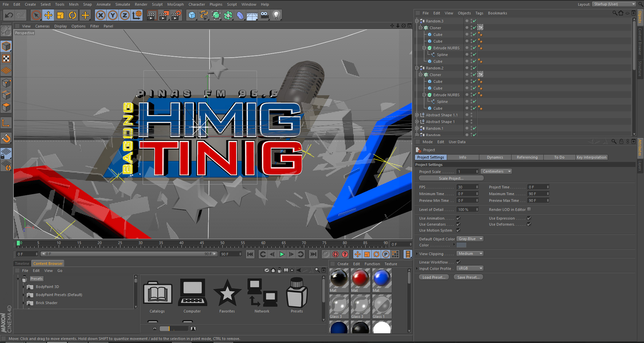Open the Simulate menu
This screenshot has height=343, width=644.
123,4
